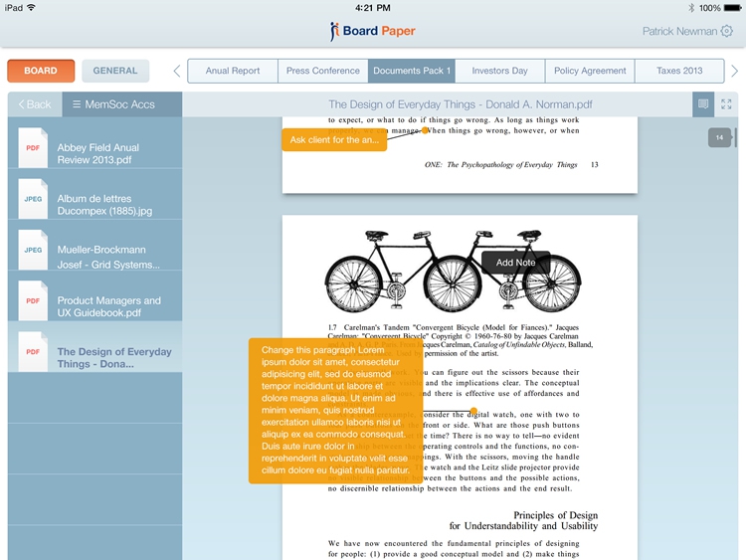Click the PDF icon for Product Managers guidebook
Image resolution: width=746 pixels, height=560 pixels.
coord(33,300)
